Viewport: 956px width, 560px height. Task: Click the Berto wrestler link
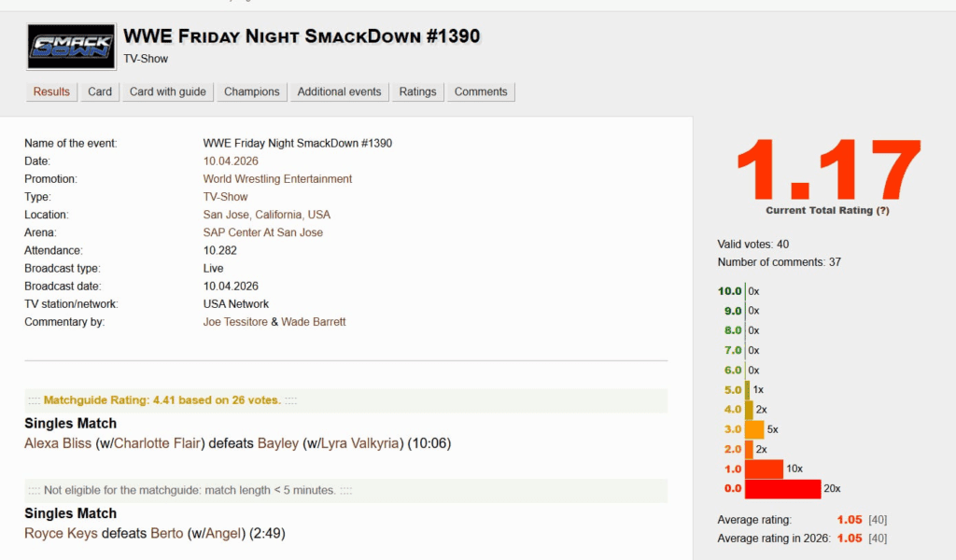(x=166, y=534)
